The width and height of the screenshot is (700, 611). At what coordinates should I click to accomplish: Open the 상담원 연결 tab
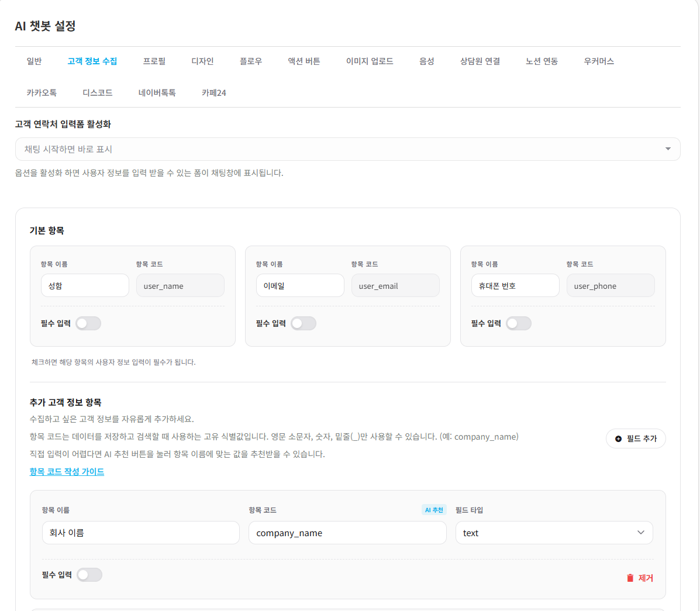tap(480, 61)
